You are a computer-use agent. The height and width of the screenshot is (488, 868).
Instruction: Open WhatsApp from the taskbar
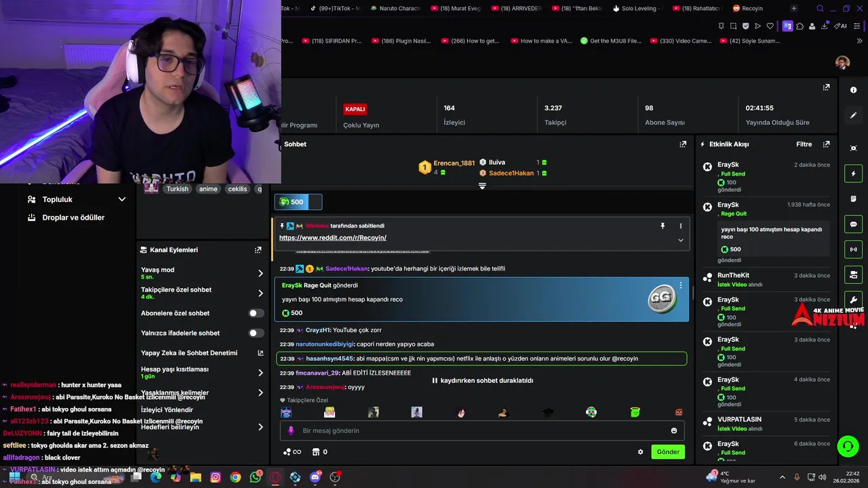tap(256, 477)
